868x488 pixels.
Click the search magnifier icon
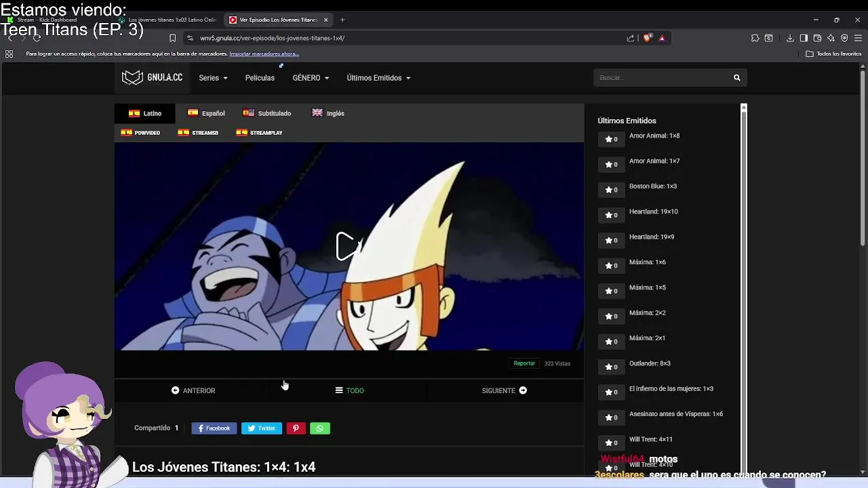click(736, 78)
